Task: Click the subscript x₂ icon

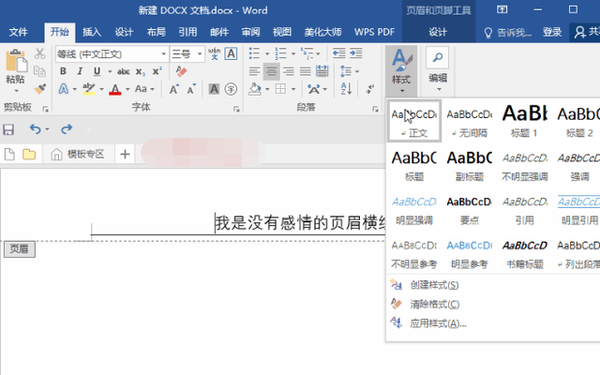Action: click(x=140, y=72)
